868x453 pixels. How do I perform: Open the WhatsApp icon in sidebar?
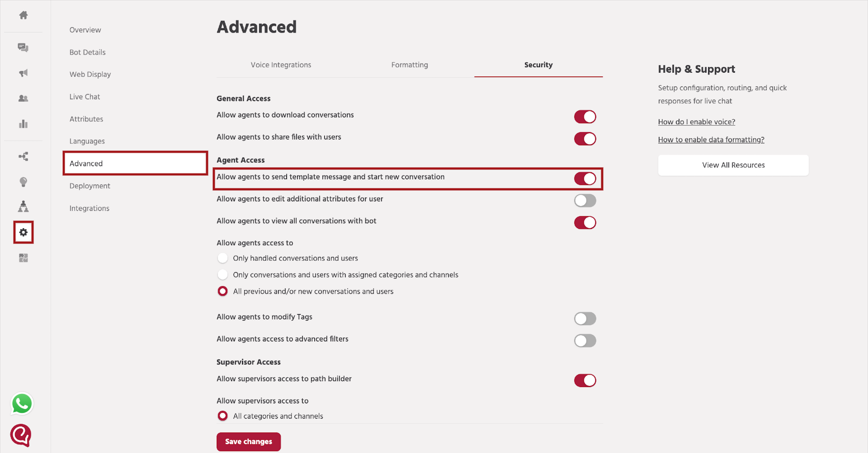[22, 404]
